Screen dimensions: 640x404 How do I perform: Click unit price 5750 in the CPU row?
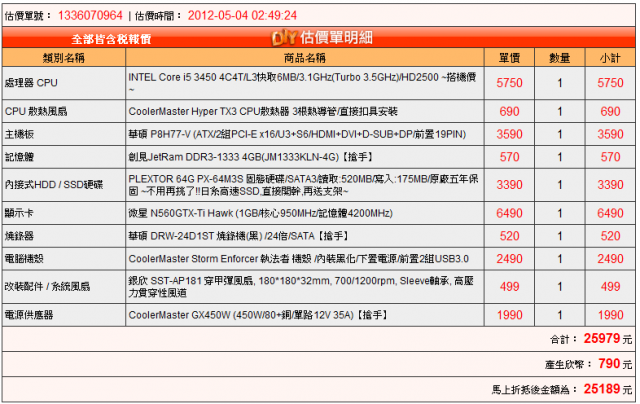pos(509,83)
